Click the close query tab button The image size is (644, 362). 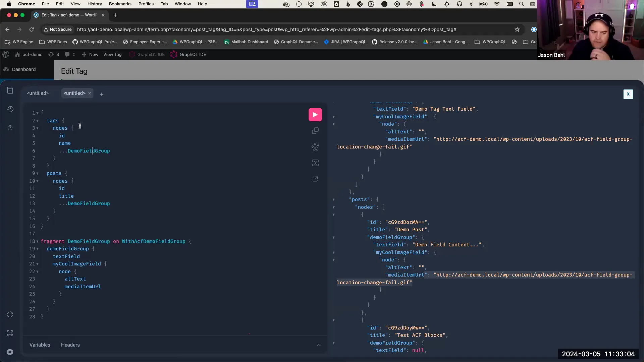[89, 93]
